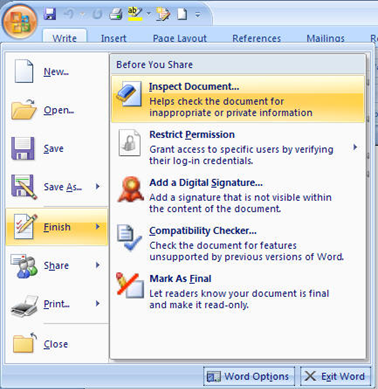Click the New blank page icon in the menu
The image size is (378, 389).
pyautogui.click(x=24, y=71)
